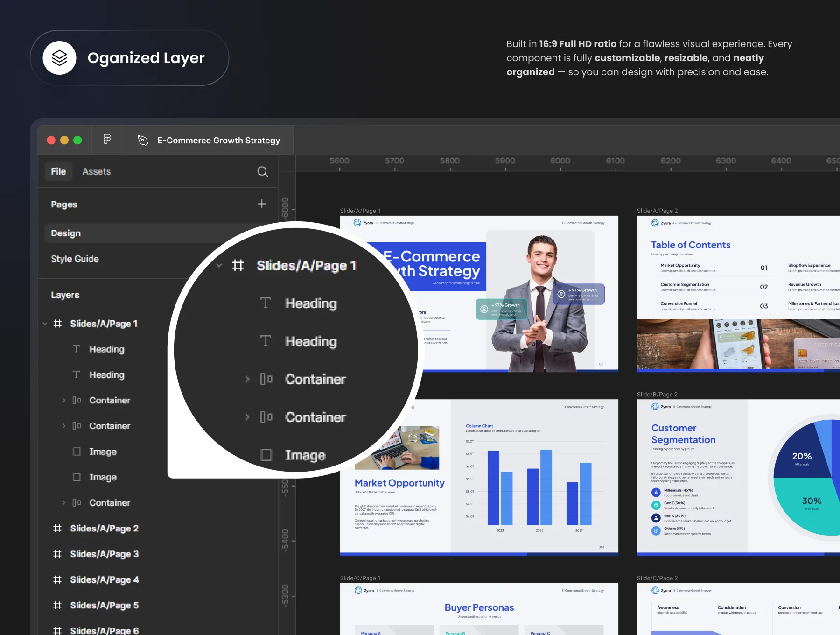Collapse the Slides/A/Page 1 layer group
Screen dimensions: 840x635
point(45,324)
